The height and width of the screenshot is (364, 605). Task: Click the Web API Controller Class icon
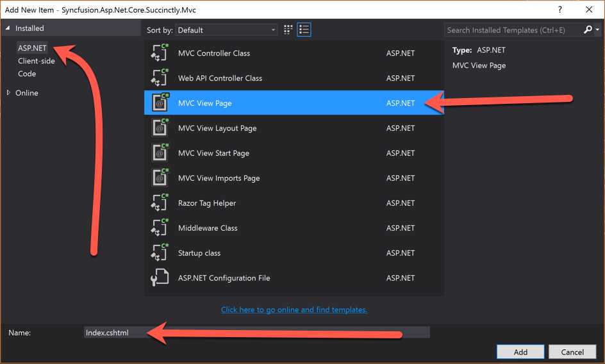click(x=160, y=78)
